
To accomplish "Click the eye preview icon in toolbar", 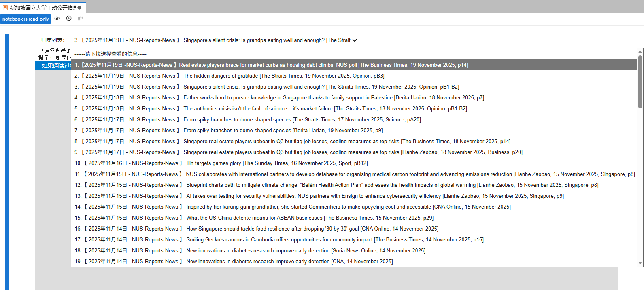I will (57, 18).
